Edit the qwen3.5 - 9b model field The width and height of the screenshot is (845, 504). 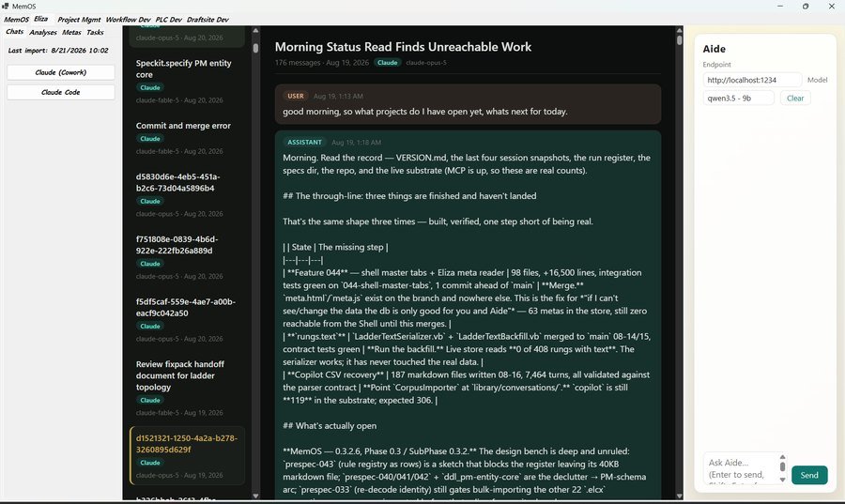pos(738,98)
